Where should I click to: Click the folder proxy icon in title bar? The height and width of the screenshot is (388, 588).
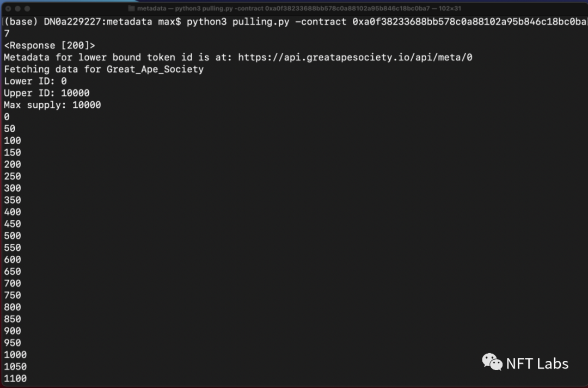click(x=131, y=8)
